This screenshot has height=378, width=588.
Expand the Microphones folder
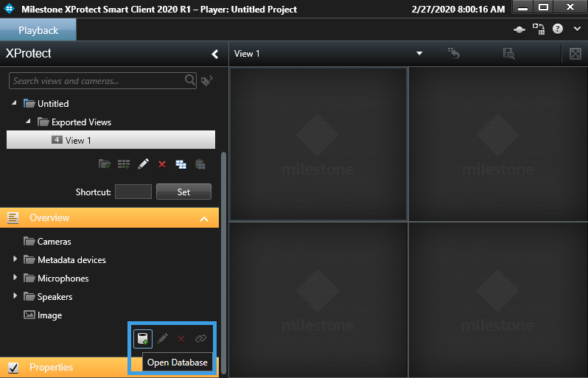[15, 278]
